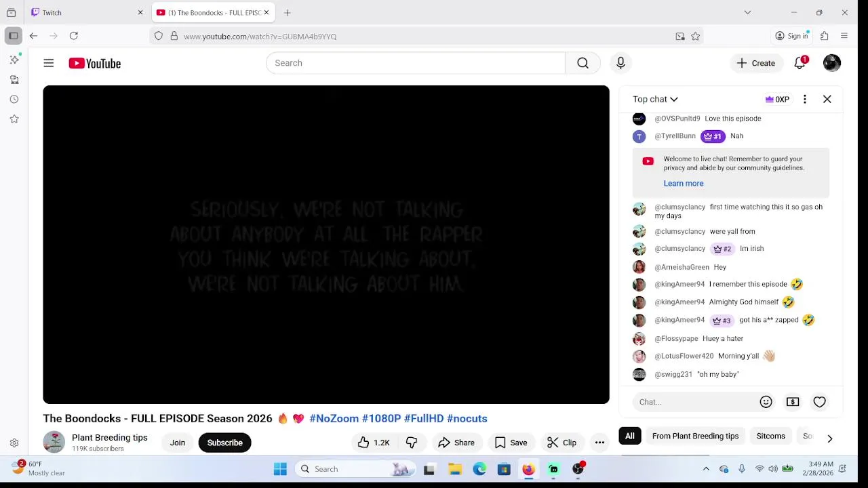This screenshot has height=488, width=868.
Task: Create a Clip from the video
Action: (x=562, y=443)
